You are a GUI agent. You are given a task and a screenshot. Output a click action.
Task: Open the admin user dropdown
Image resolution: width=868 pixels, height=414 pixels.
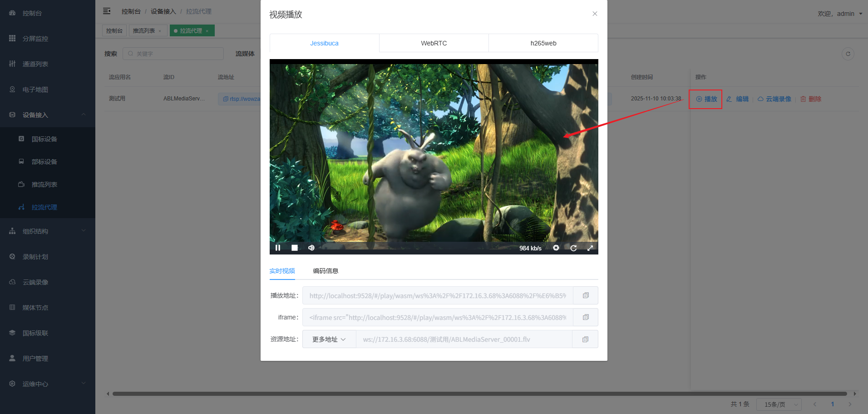click(840, 14)
